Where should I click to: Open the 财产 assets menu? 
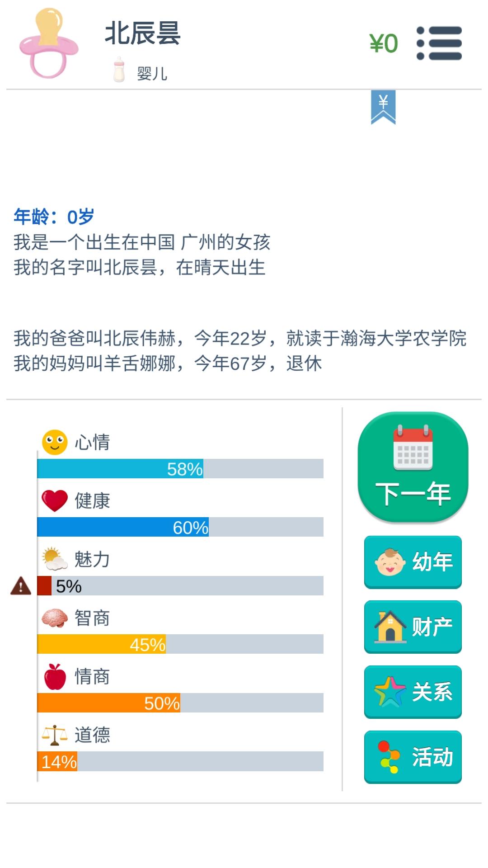point(413,627)
